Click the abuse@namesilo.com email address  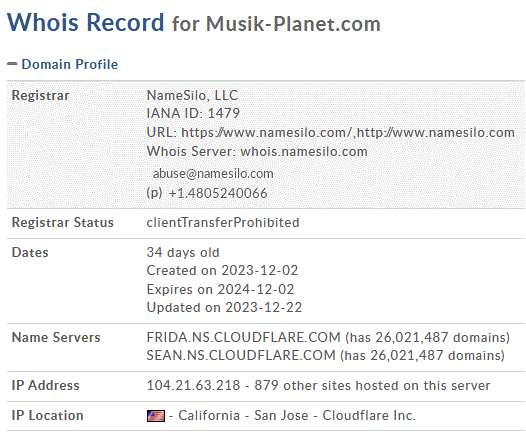[213, 174]
